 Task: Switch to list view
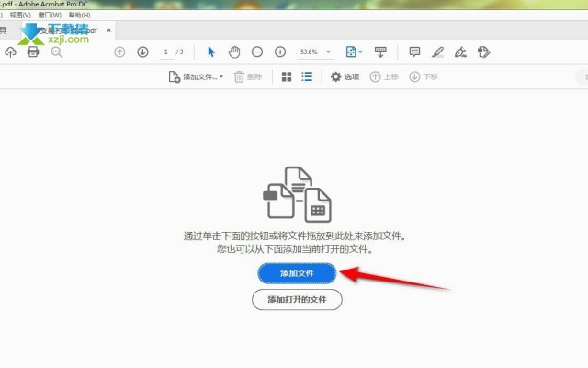point(307,76)
